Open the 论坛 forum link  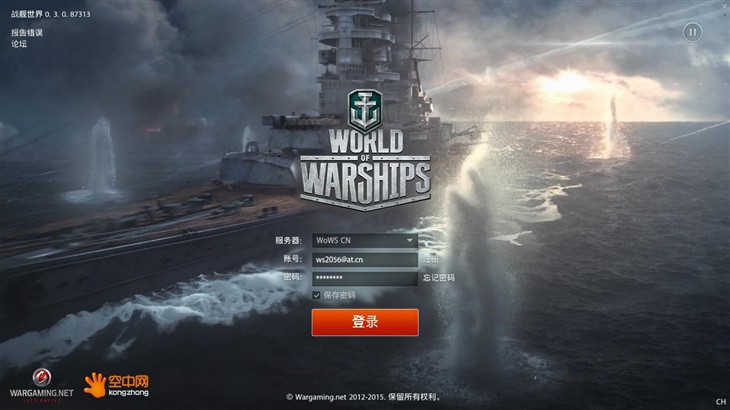19,44
